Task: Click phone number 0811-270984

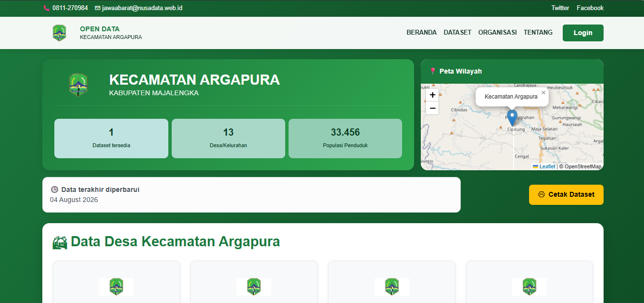Action: [70, 8]
